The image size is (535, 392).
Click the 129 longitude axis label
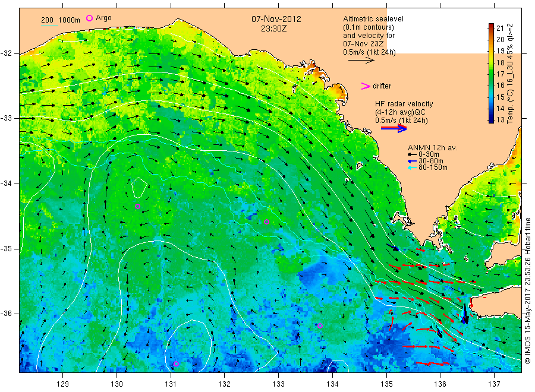click(x=63, y=384)
